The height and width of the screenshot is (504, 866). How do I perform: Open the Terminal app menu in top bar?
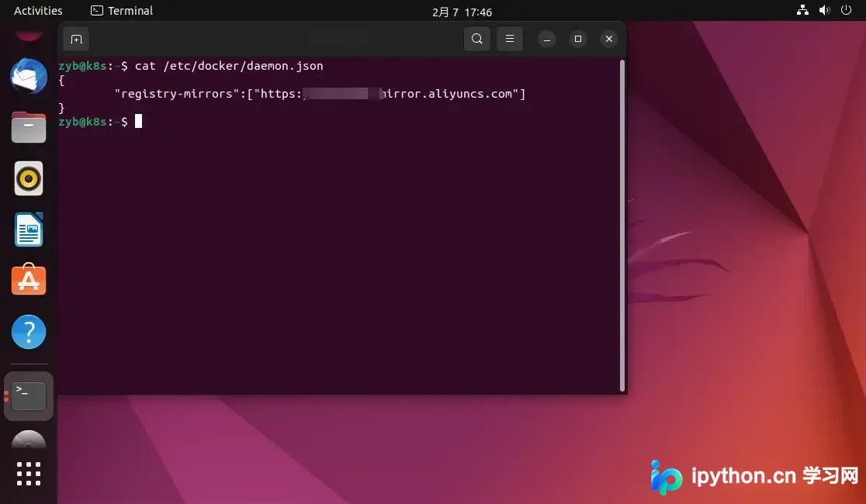pyautogui.click(x=122, y=11)
